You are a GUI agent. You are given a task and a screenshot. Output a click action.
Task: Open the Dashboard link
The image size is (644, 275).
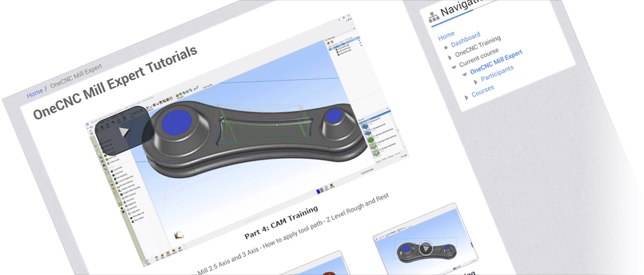(465, 40)
